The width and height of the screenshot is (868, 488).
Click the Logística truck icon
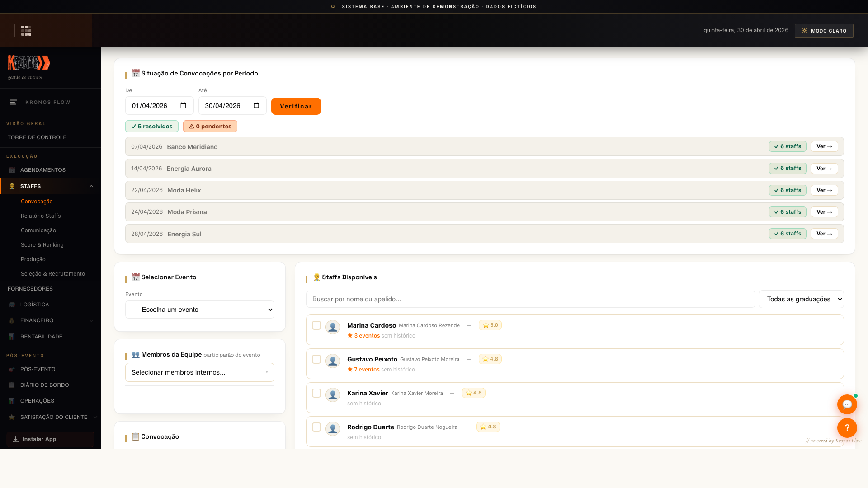coord(12,305)
